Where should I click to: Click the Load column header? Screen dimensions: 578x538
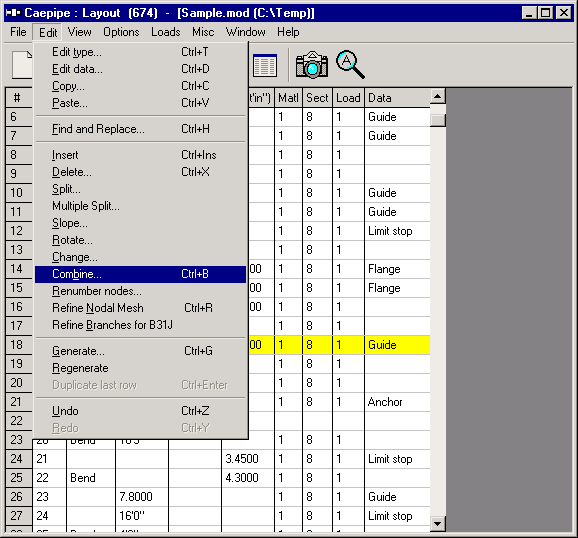coord(348,98)
